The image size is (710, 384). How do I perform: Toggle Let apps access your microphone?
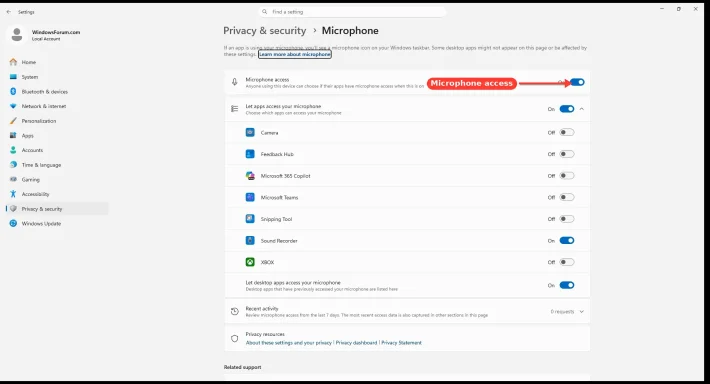(567, 109)
